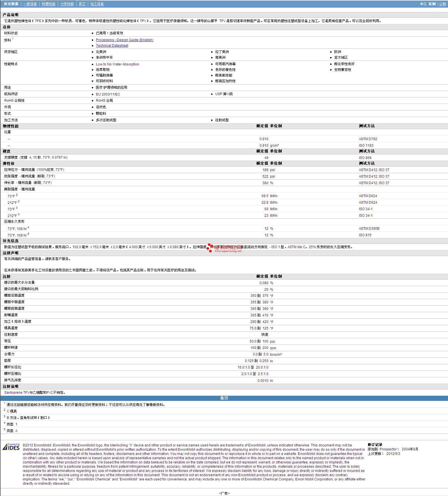Click the Low to No Water Absorption feature
Viewport: 448px width, 496px height.
tap(117, 64)
